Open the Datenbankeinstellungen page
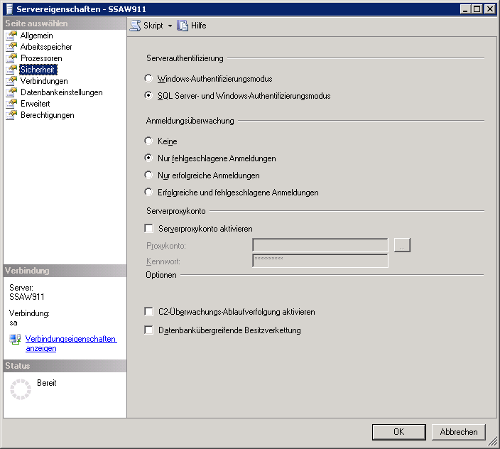The height and width of the screenshot is (449, 500). pyautogui.click(x=61, y=92)
